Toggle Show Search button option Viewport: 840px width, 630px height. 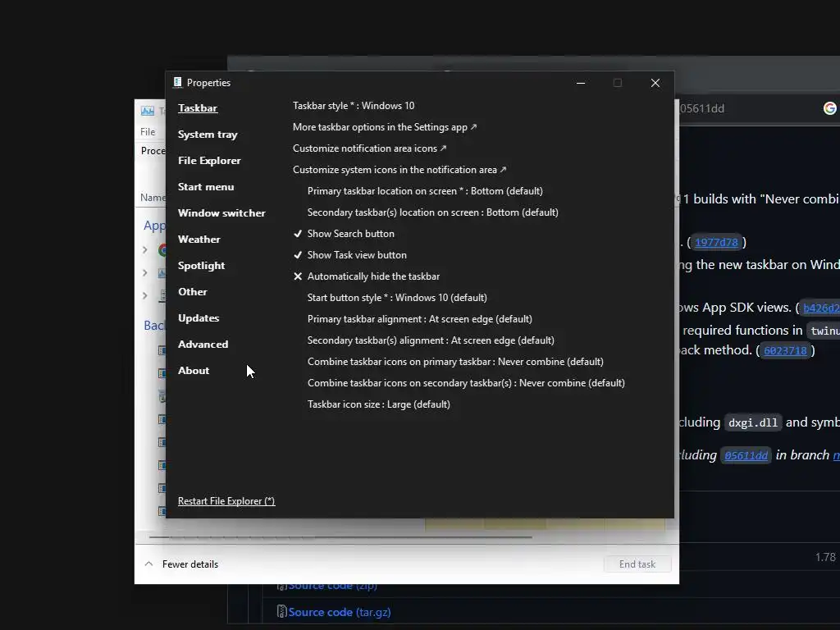point(344,234)
